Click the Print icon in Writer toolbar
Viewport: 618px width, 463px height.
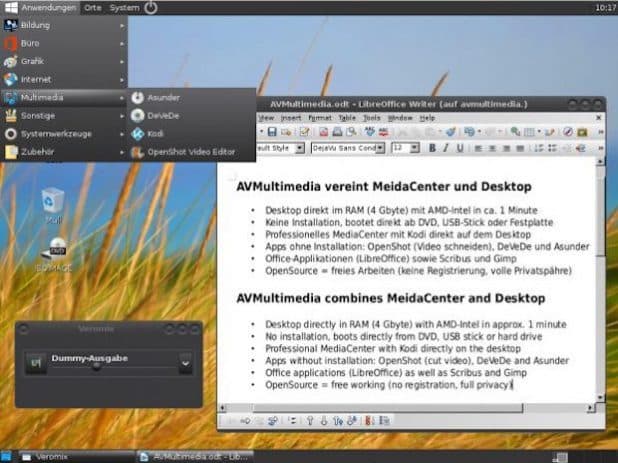(x=337, y=132)
